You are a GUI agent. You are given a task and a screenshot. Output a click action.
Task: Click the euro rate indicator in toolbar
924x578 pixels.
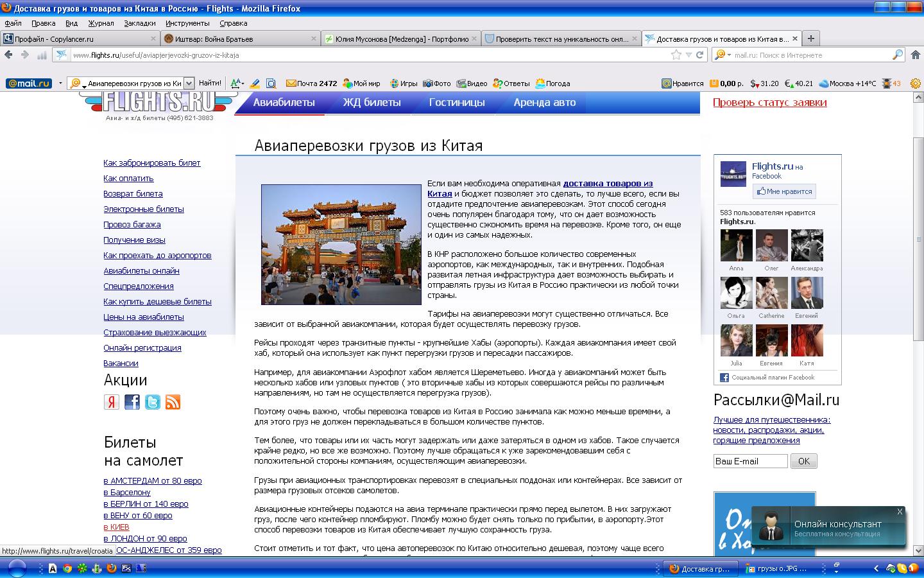point(799,83)
